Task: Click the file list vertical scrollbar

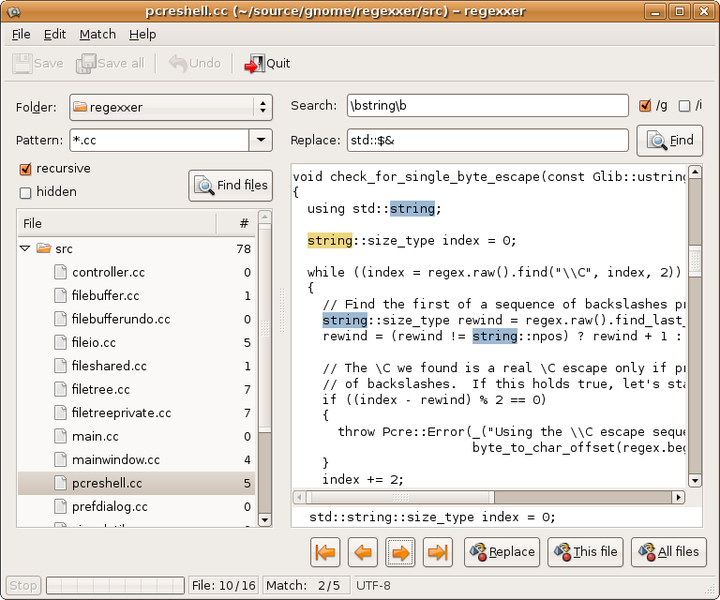Action: pos(265,368)
